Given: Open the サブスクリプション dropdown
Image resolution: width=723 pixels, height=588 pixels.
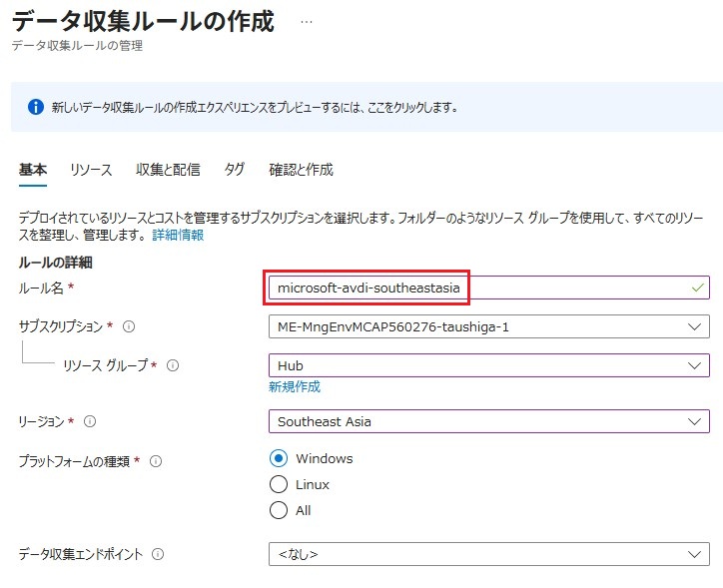Looking at the screenshot, I should click(488, 326).
